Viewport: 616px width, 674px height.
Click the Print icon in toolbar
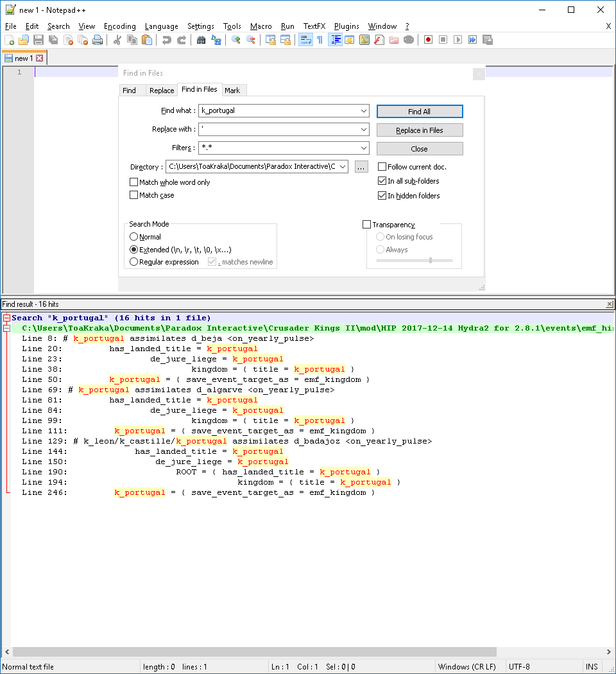(98, 40)
